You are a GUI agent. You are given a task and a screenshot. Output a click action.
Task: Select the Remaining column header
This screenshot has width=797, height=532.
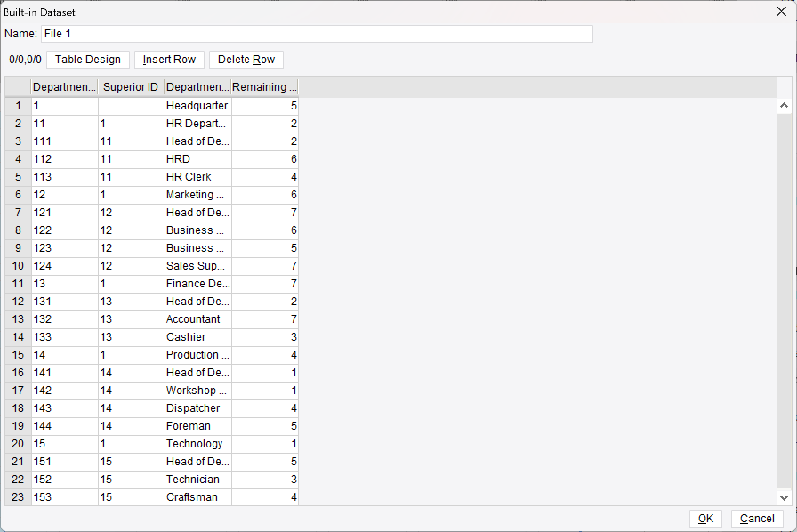(x=265, y=87)
